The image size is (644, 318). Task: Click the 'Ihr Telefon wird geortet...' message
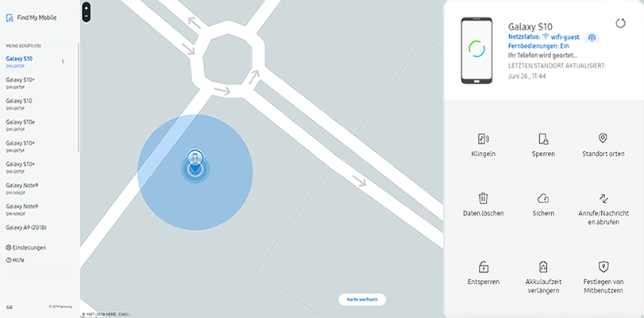pyautogui.click(x=543, y=55)
